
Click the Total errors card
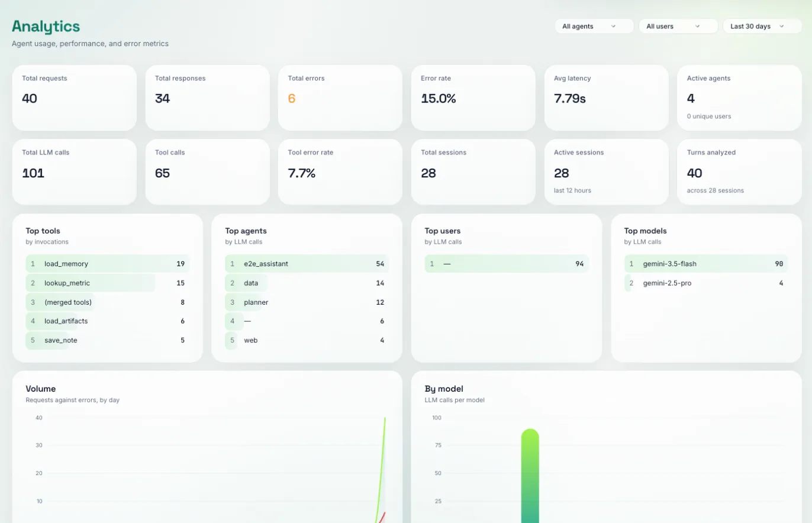click(340, 98)
